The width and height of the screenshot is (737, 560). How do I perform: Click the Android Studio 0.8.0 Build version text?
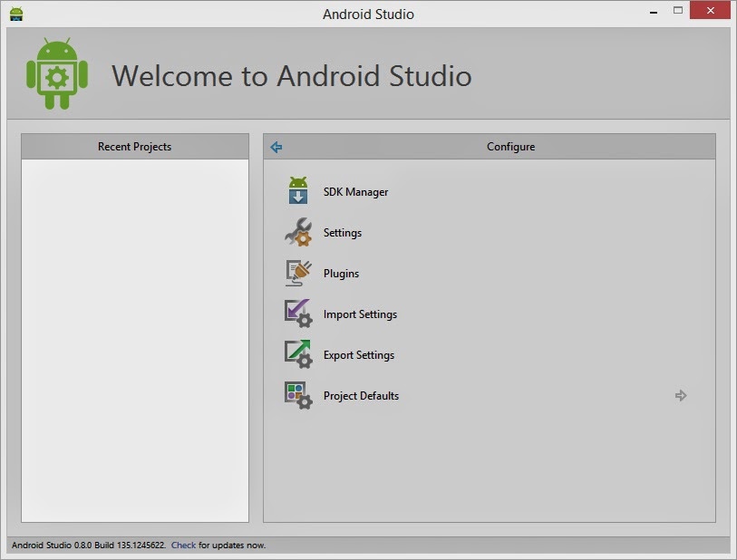(88, 545)
